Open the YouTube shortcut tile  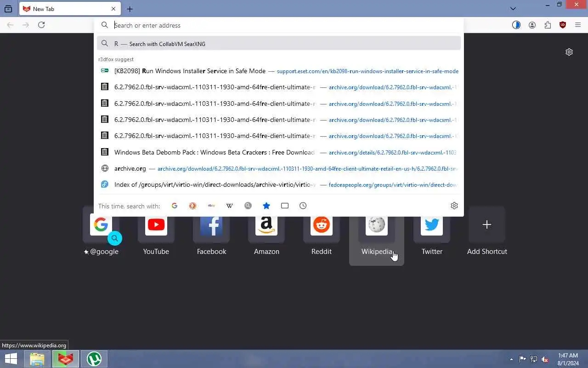[156, 236]
